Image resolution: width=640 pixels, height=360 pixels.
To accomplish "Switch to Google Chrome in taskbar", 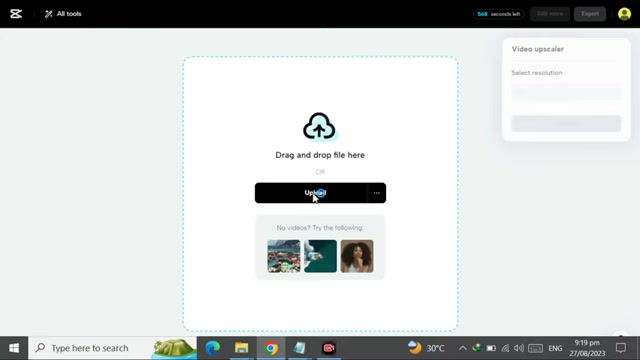I will point(271,348).
